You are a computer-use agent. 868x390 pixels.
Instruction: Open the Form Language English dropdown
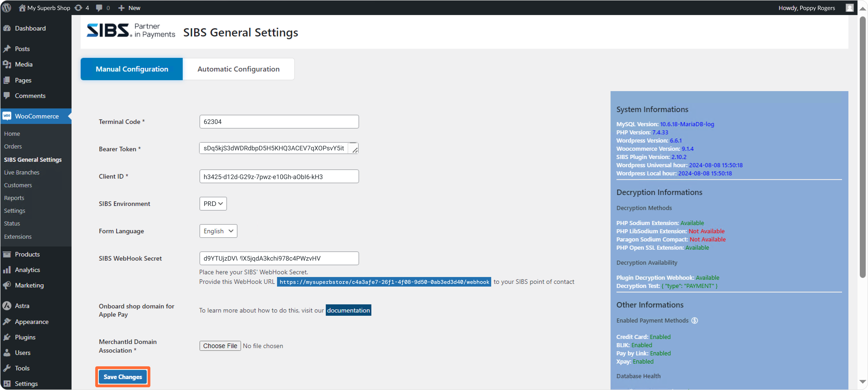coord(218,231)
